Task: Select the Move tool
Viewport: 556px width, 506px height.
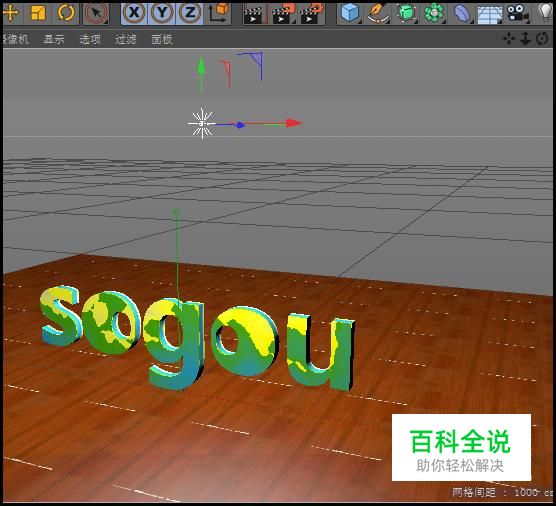Action: pos(11,13)
